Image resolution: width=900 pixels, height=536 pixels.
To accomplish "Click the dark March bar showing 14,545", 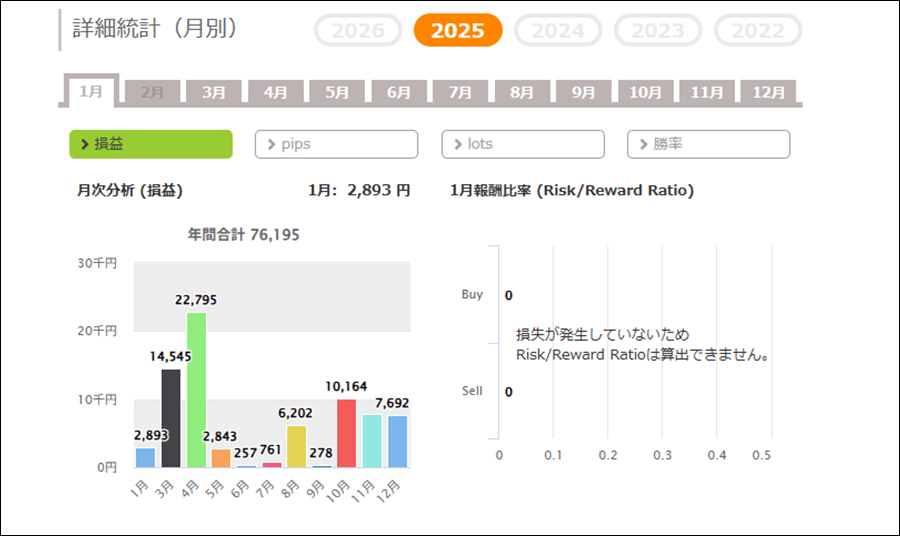I will click(171, 418).
